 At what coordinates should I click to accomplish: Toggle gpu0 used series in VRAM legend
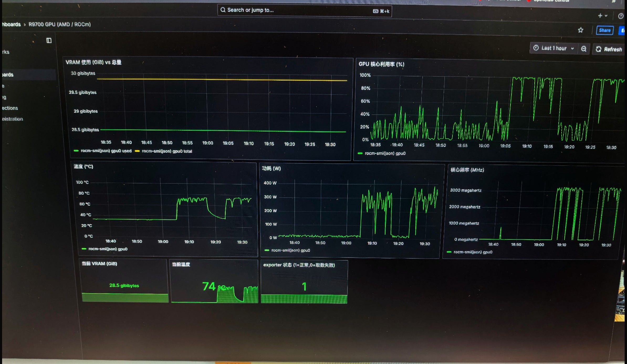106,151
